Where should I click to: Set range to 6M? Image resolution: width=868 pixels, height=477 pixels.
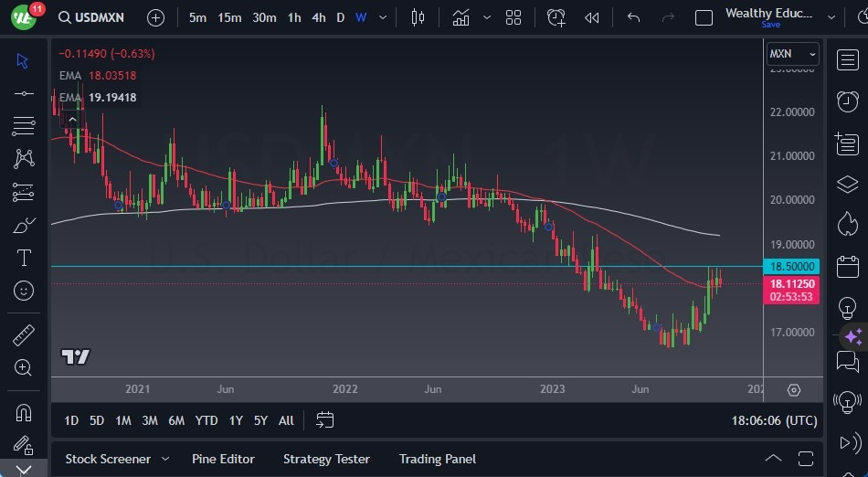point(176,420)
